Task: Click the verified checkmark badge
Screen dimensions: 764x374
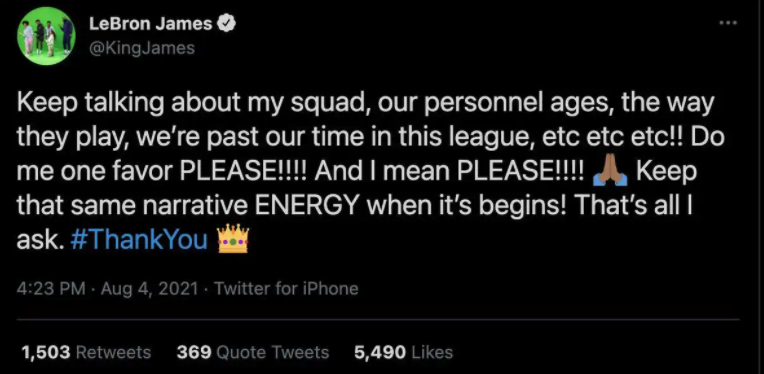Action: pyautogui.click(x=226, y=23)
